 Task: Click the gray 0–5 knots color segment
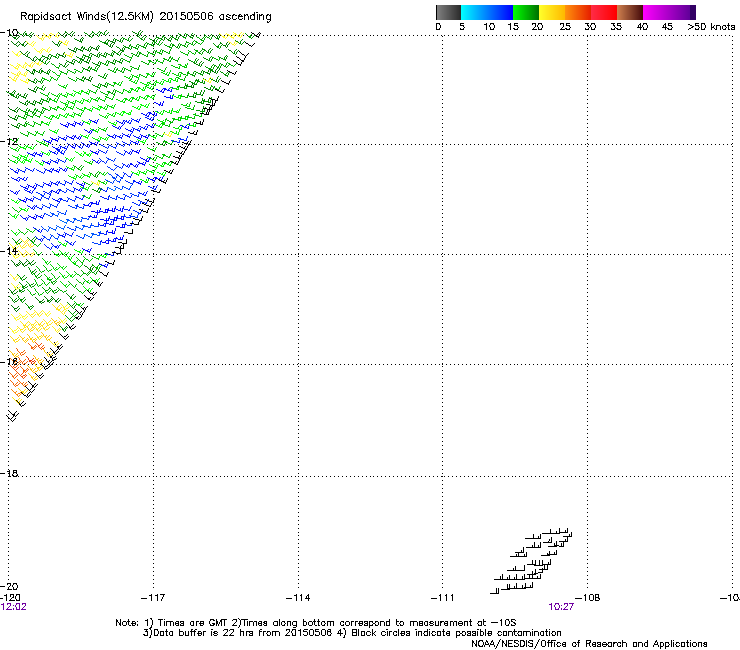tap(448, 12)
